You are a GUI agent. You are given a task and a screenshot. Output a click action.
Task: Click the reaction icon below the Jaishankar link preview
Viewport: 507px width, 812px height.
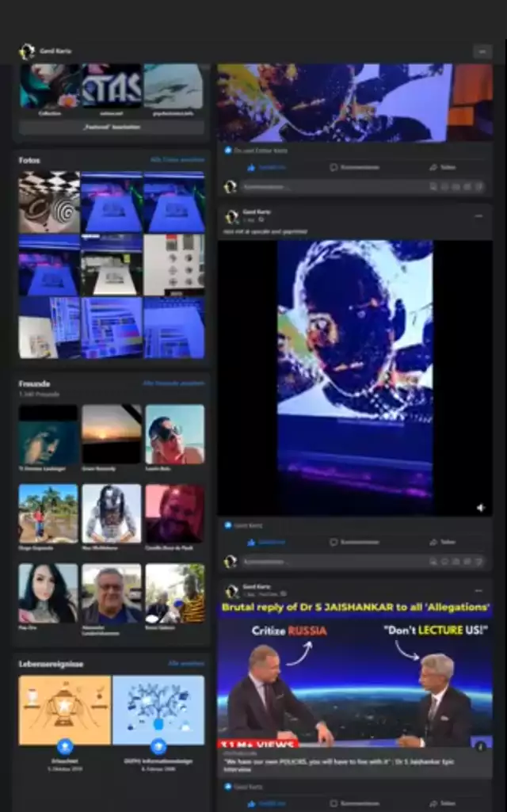click(x=228, y=787)
